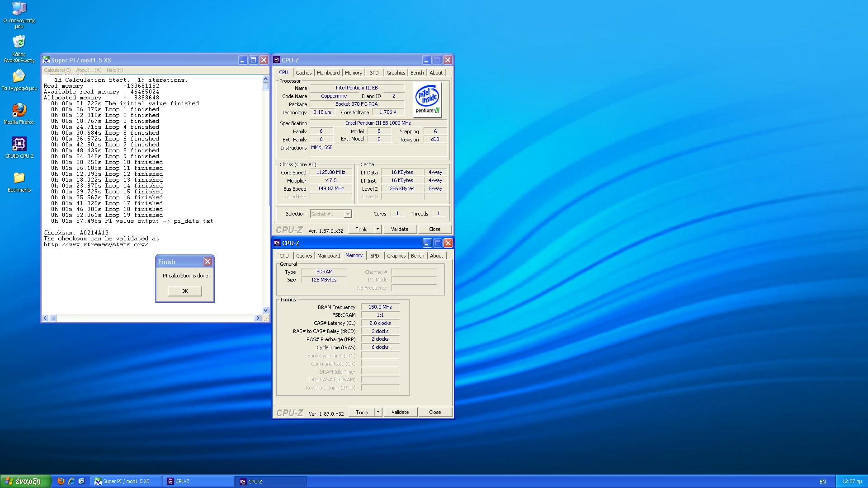Select CPU tab in upper CPU-Z

pos(283,72)
